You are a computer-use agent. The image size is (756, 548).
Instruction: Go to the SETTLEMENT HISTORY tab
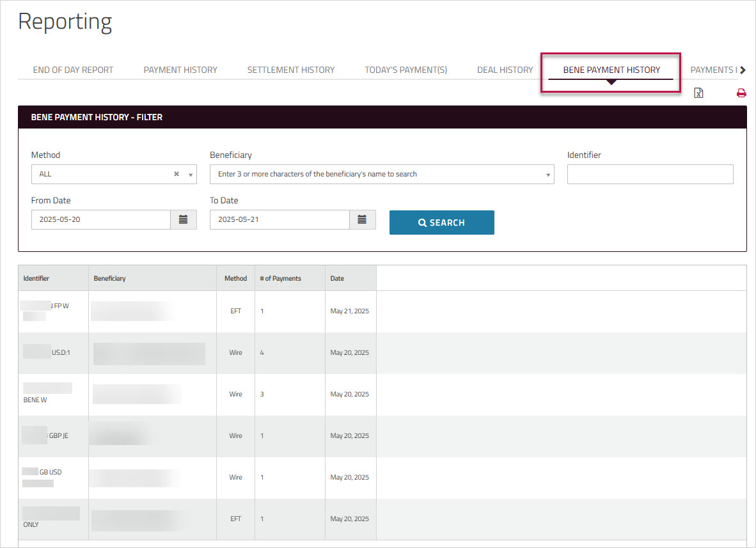coord(290,70)
